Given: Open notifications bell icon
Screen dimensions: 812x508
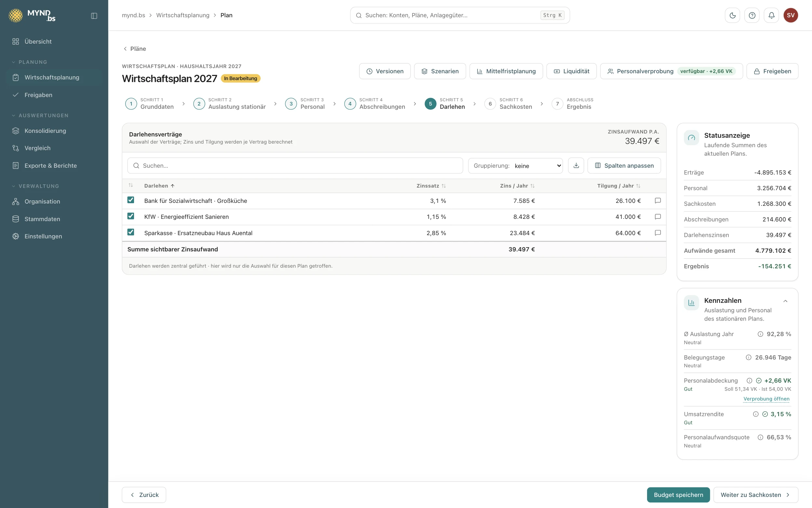Looking at the screenshot, I should pyautogui.click(x=771, y=15).
